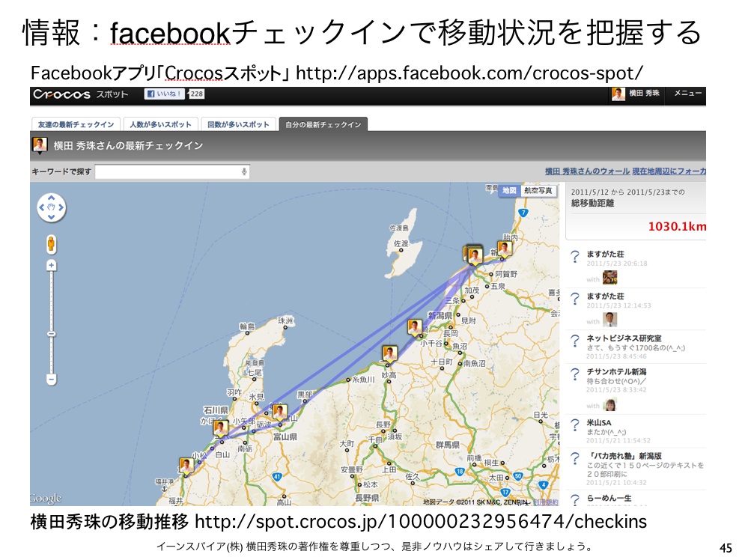Switch to 回数が多いスポット tab
The height and width of the screenshot is (560, 751).
pyautogui.click(x=239, y=124)
